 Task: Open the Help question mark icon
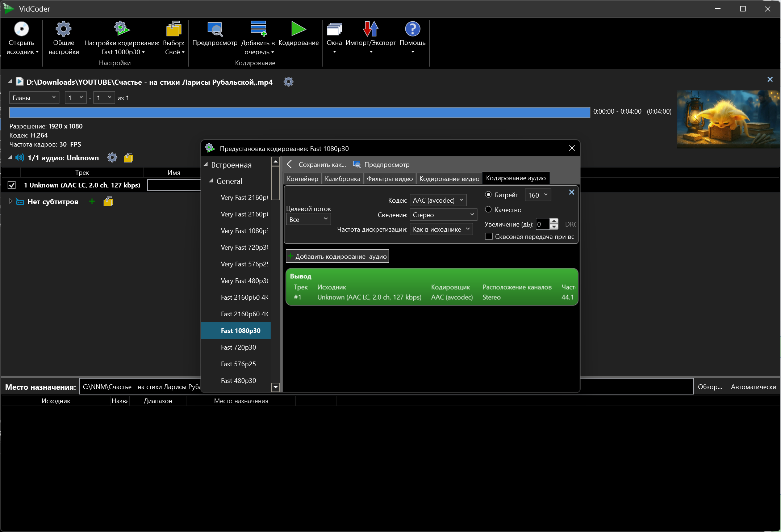pos(412,29)
